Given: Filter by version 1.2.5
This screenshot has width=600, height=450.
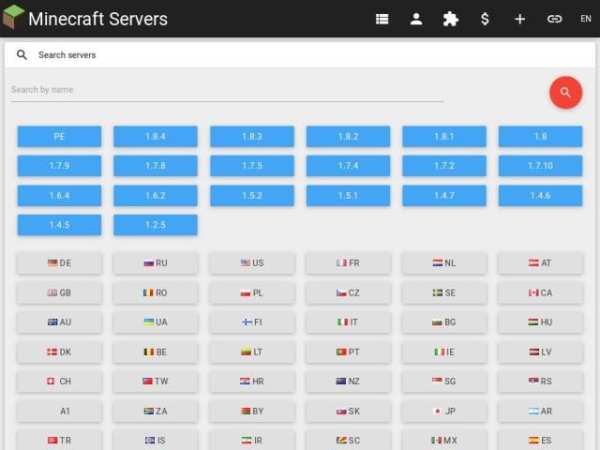Looking at the screenshot, I should 155,225.
